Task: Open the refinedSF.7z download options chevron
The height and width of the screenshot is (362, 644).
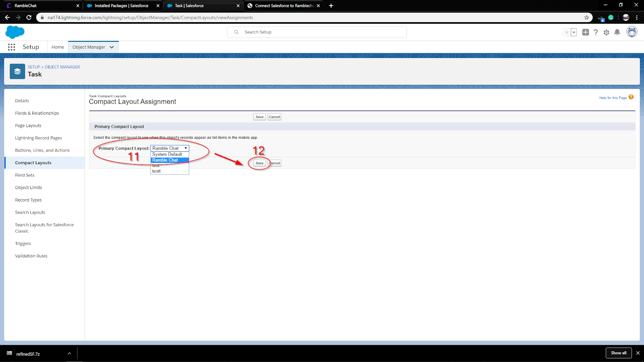Action: pyautogui.click(x=69, y=354)
